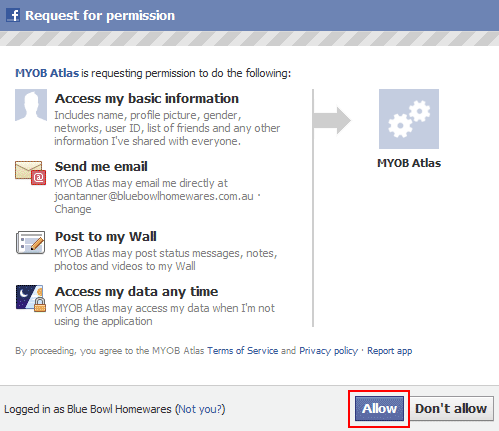Image resolution: width=499 pixels, height=431 pixels.
Task: Open the Privacy policy link
Action: point(328,351)
